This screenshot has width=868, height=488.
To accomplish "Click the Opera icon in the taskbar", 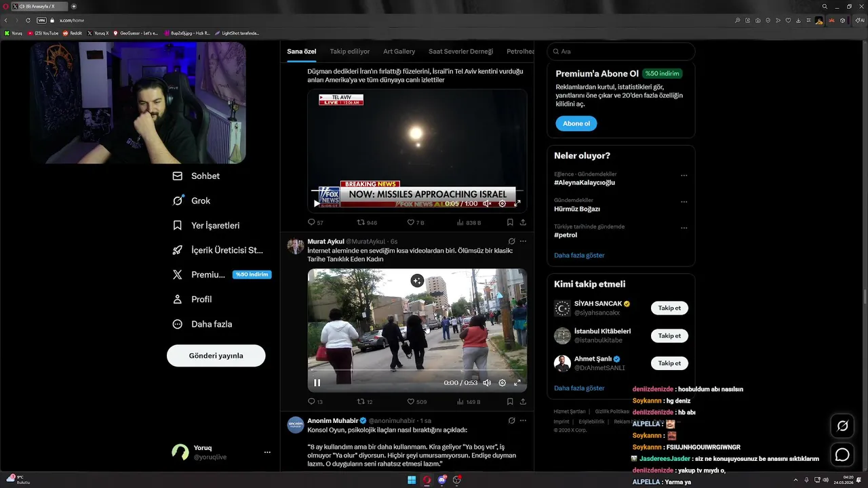I will coord(427,480).
